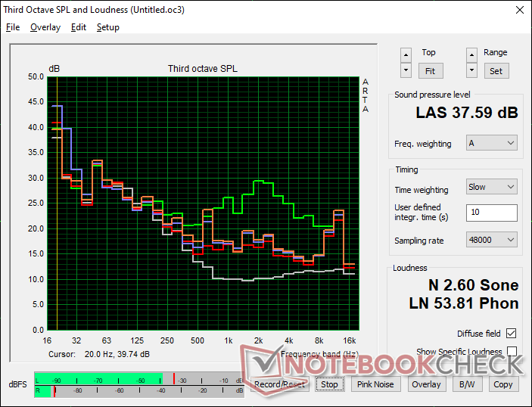Decrease graph Top with down arrow

tap(406, 70)
